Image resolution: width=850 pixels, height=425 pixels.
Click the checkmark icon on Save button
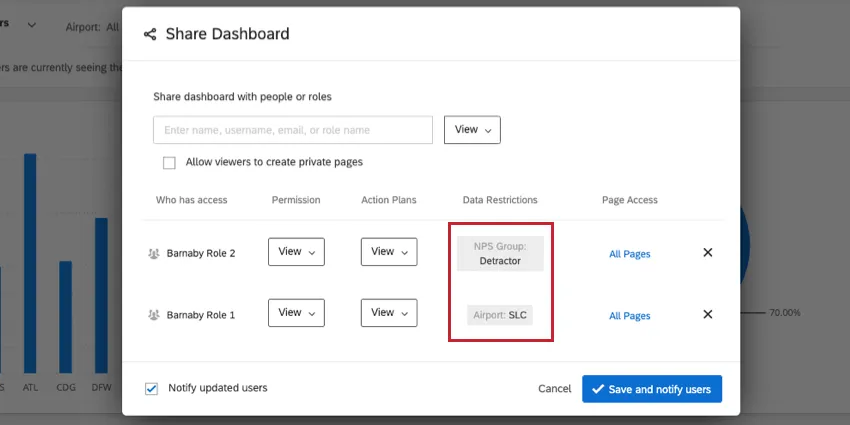pos(598,389)
